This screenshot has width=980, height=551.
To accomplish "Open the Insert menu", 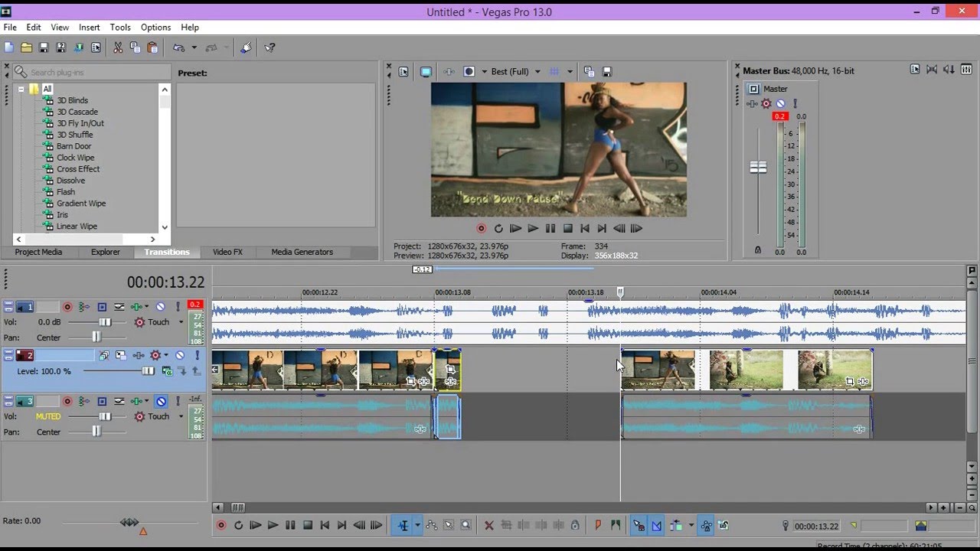I will coord(89,27).
